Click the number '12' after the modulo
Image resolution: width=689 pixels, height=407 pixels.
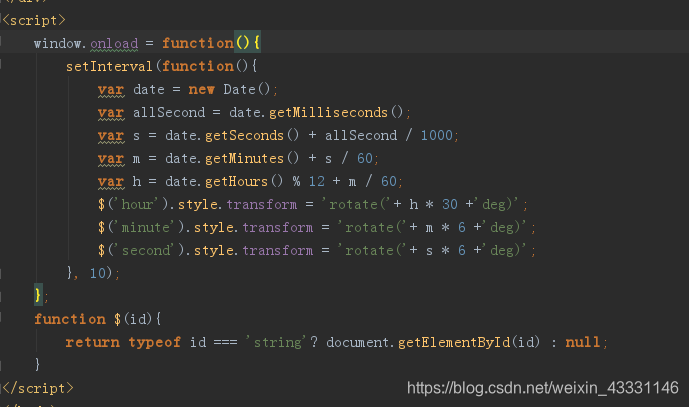click(x=316, y=181)
